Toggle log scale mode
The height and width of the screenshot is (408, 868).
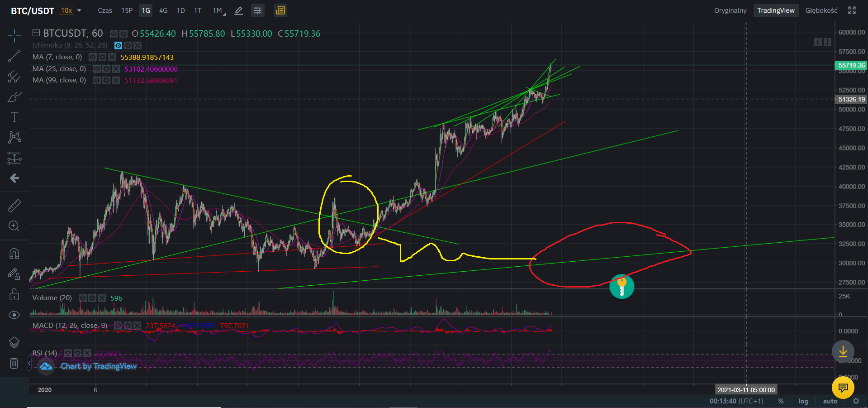pos(803,401)
